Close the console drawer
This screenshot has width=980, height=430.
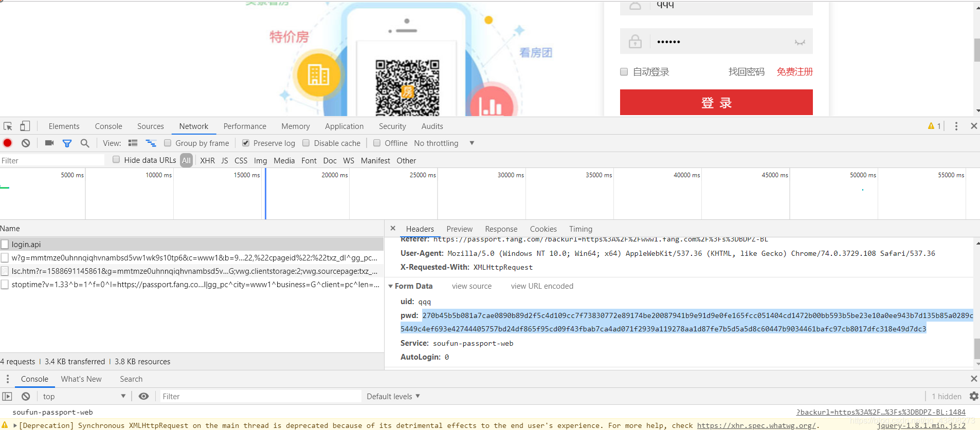pos(973,379)
